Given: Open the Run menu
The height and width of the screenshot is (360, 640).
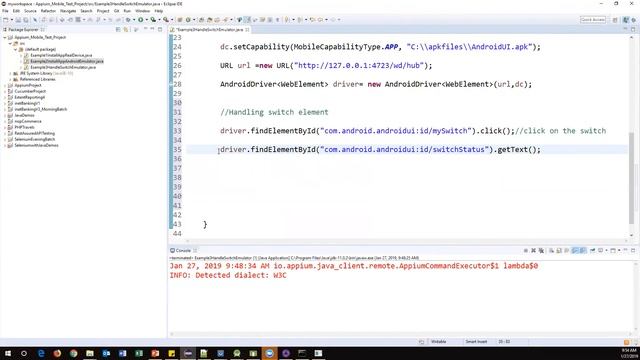Looking at the screenshot, I should [x=127, y=11].
